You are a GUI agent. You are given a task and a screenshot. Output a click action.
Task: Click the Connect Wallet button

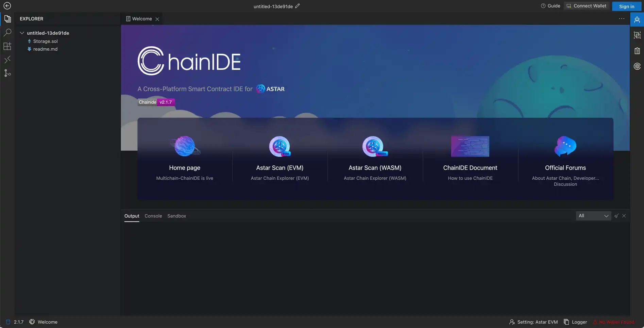(x=586, y=6)
